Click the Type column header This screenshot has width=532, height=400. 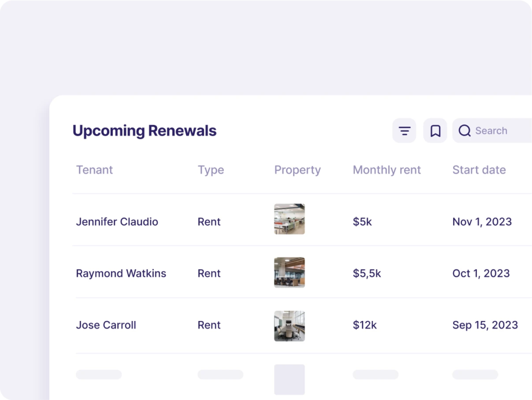pyautogui.click(x=211, y=170)
